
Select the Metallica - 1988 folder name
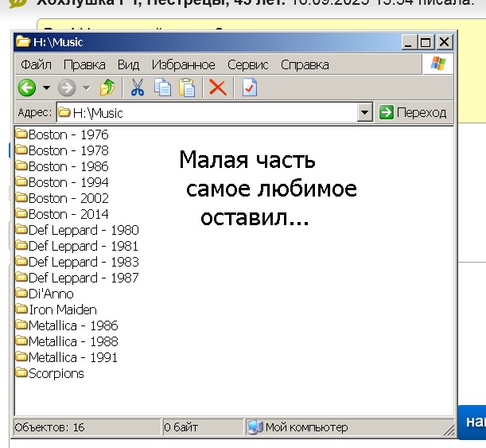tap(73, 341)
